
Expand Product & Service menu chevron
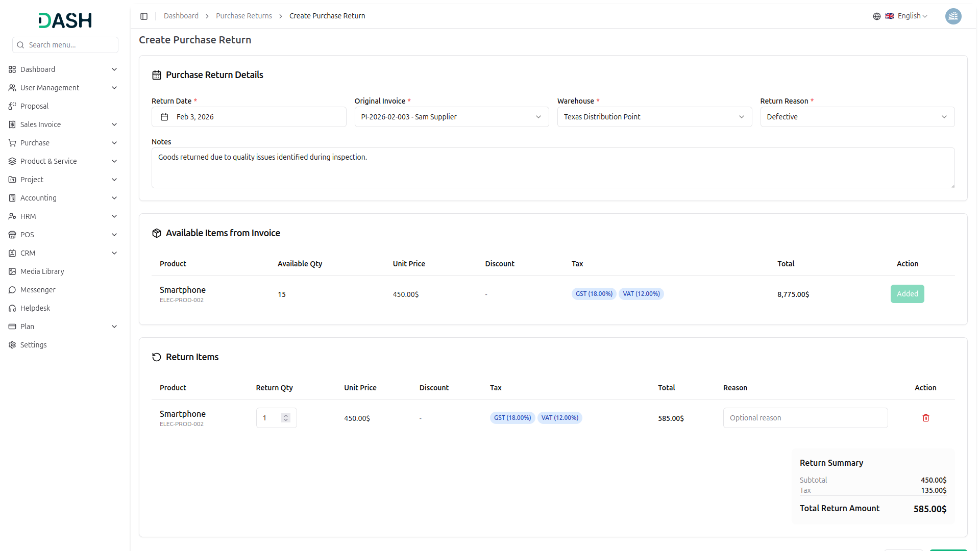click(x=114, y=161)
